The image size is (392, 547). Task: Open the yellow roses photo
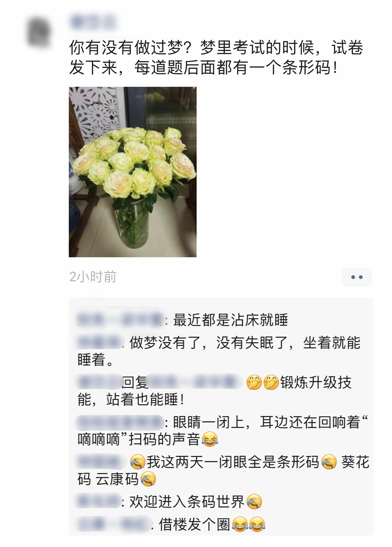point(133,172)
